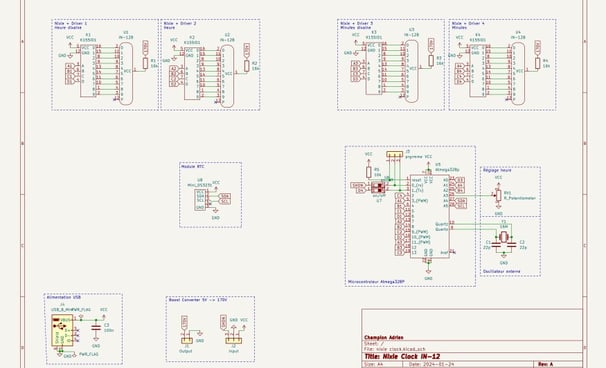
Task: Select the U4 IN-12B nixie tube
Action: (x=519, y=73)
